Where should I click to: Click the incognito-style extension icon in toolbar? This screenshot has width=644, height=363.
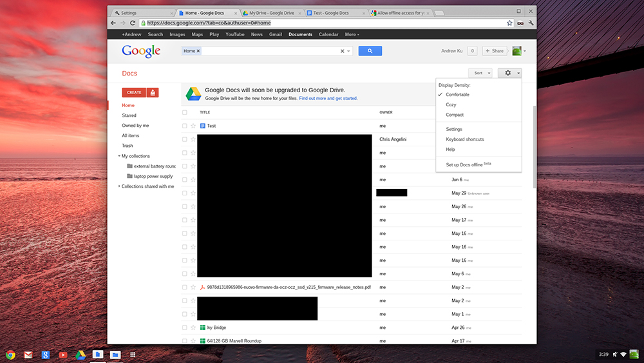[520, 23]
